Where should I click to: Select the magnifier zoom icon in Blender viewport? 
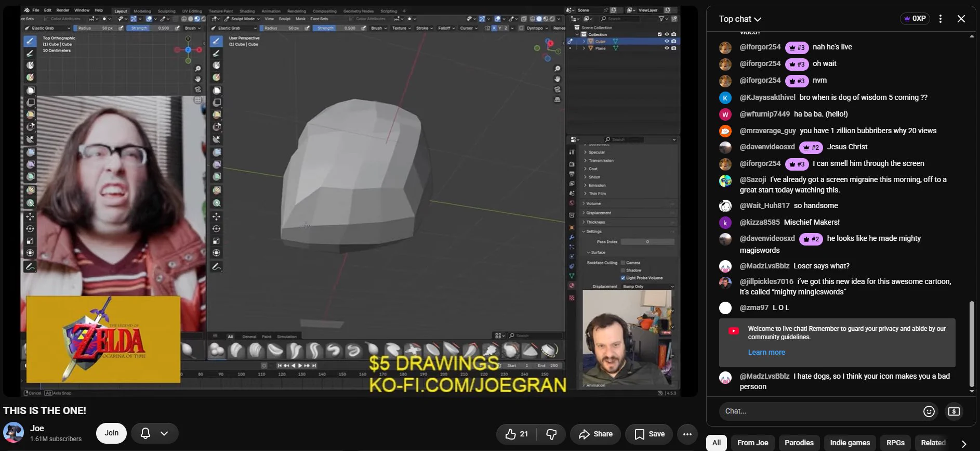pyautogui.click(x=557, y=69)
